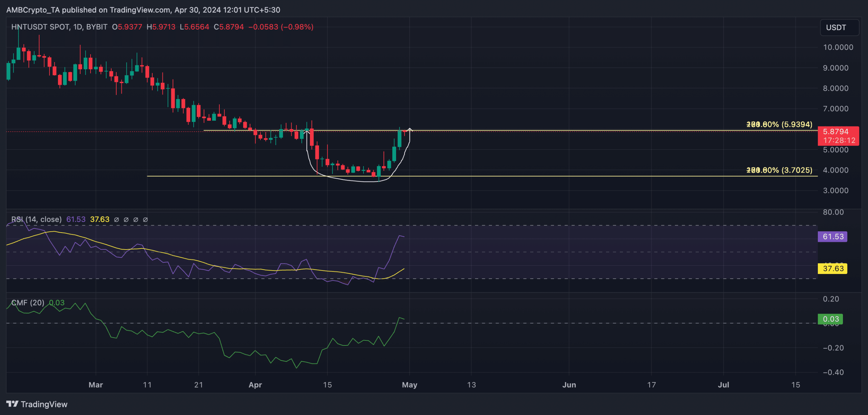The width and height of the screenshot is (868, 415).
Task: Click the May date on time axis
Action: (410, 385)
